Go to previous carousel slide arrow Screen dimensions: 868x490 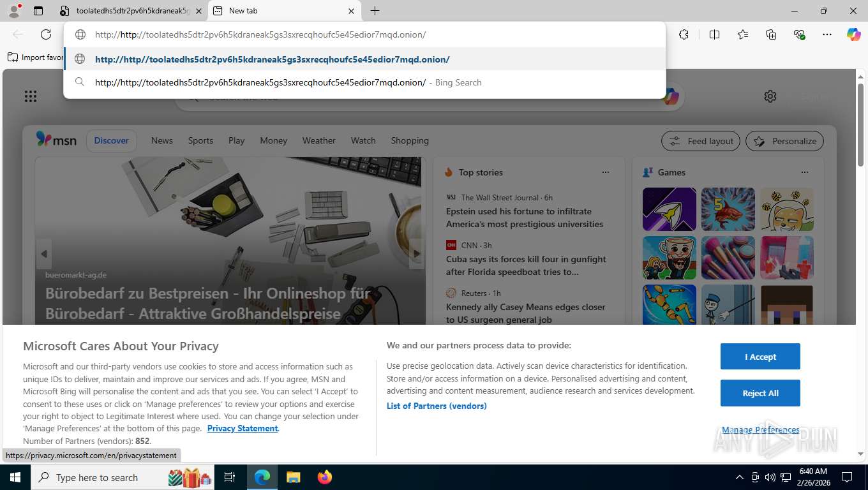tap(43, 254)
